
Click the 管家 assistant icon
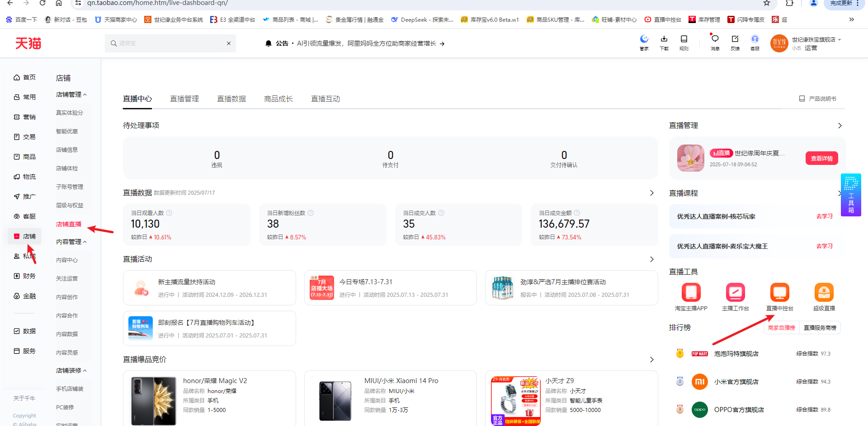pos(644,42)
